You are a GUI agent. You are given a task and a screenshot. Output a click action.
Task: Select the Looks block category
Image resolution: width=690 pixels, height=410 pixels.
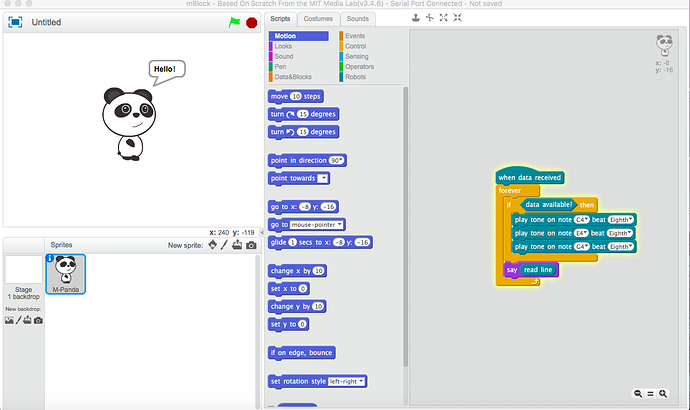tap(283, 46)
